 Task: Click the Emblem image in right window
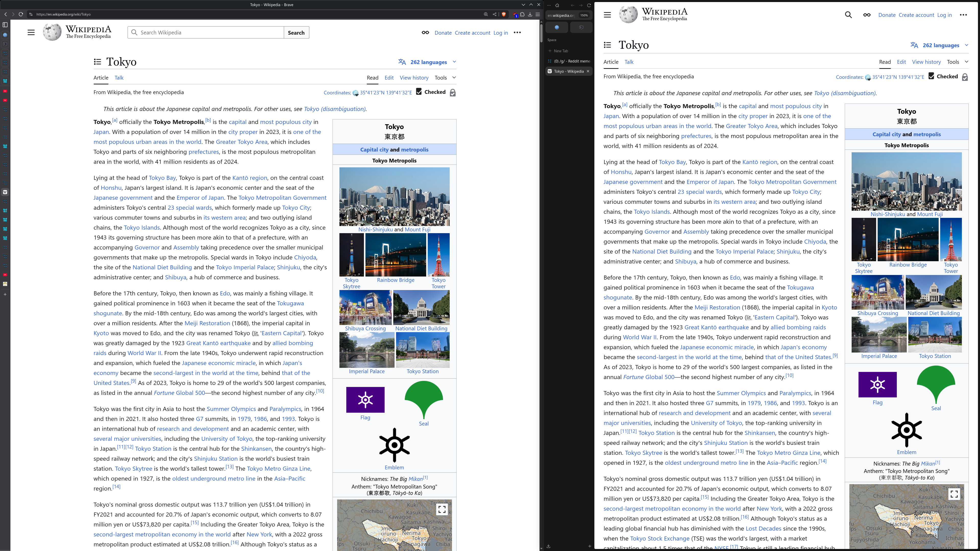click(x=906, y=430)
